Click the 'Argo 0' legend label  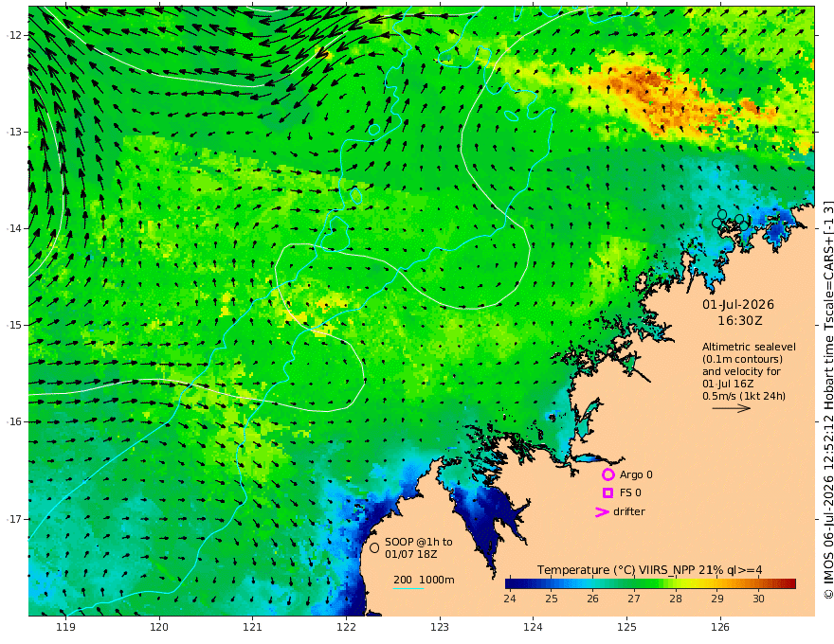[x=636, y=474]
